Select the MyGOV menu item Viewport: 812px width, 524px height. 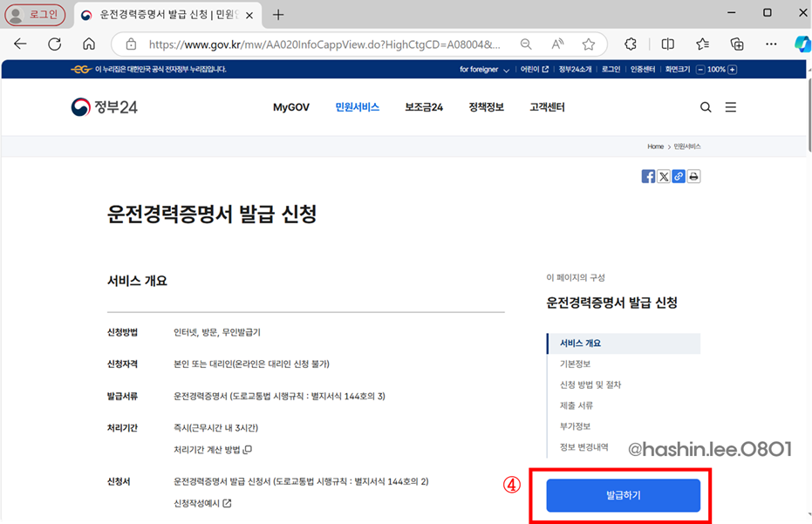click(290, 106)
